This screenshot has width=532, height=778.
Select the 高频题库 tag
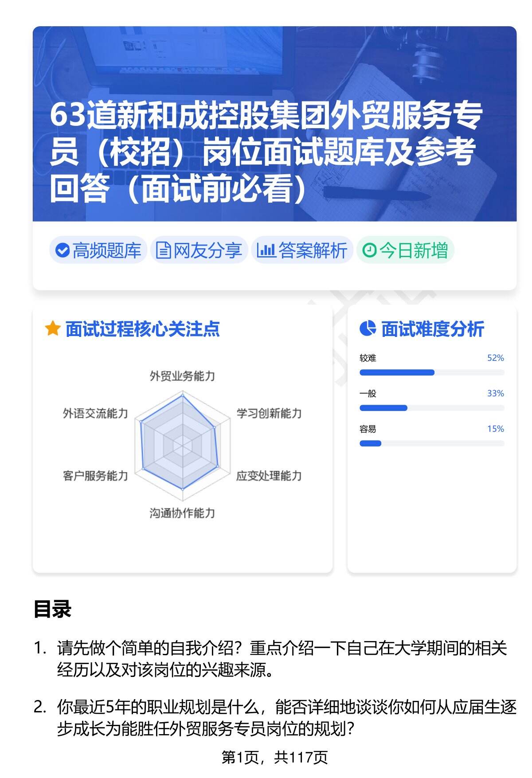pyautogui.click(x=98, y=250)
